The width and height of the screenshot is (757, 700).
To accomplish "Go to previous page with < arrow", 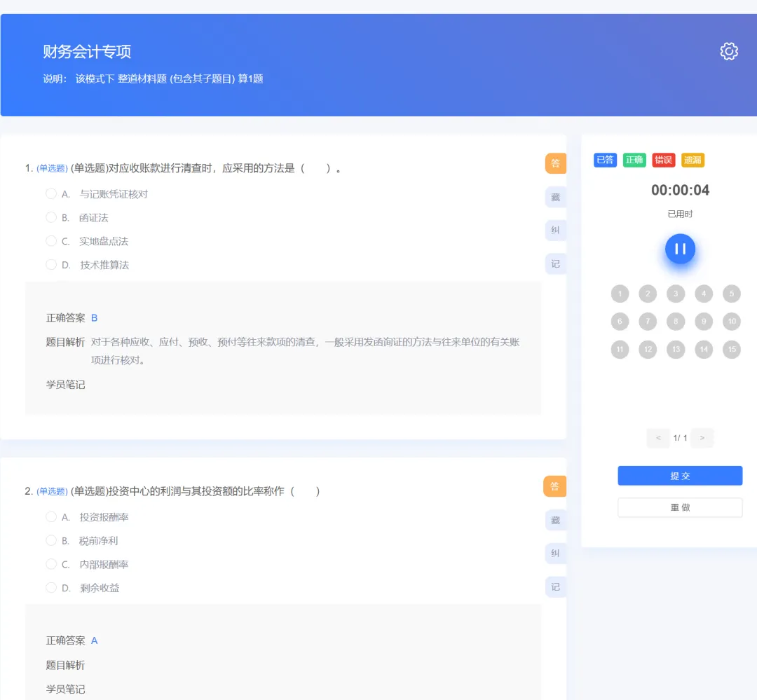I will pyautogui.click(x=658, y=438).
